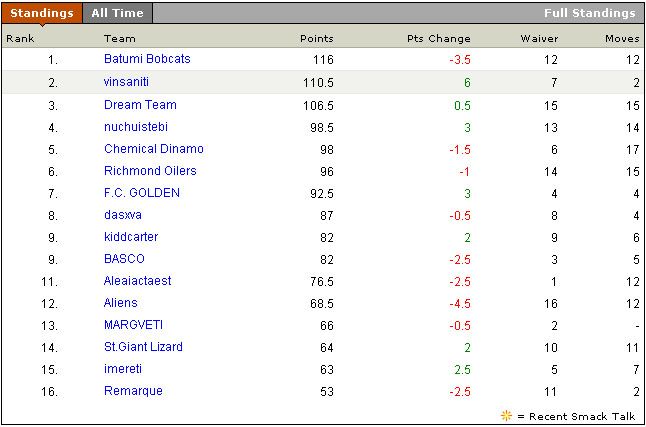Image resolution: width=646 pixels, height=427 pixels.
Task: Open the Aliens team link
Action: [x=121, y=303]
